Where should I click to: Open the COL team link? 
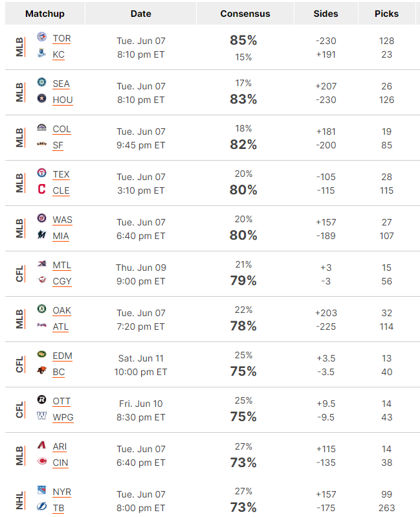[61, 129]
